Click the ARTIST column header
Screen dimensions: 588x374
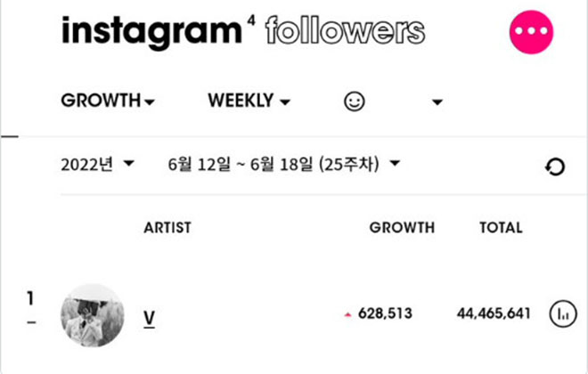[167, 227]
